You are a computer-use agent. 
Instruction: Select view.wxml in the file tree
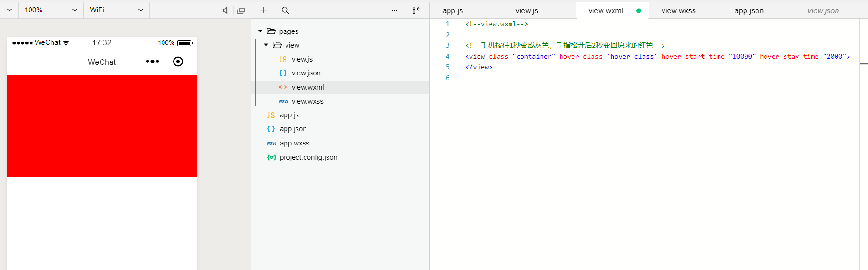coord(340,87)
